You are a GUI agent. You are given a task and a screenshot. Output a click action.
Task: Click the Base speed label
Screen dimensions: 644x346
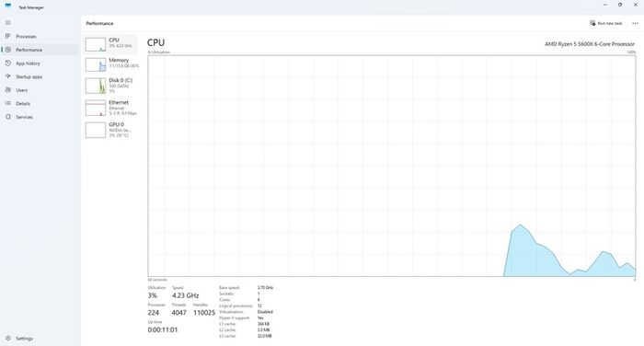[x=229, y=288]
